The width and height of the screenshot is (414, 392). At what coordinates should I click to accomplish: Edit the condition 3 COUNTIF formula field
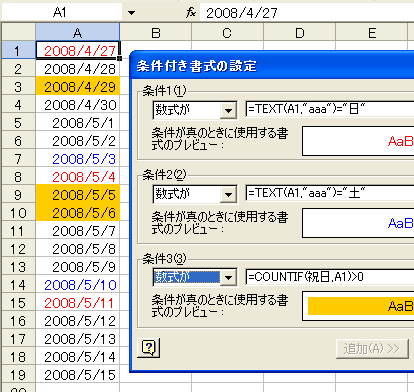pyautogui.click(x=330, y=277)
